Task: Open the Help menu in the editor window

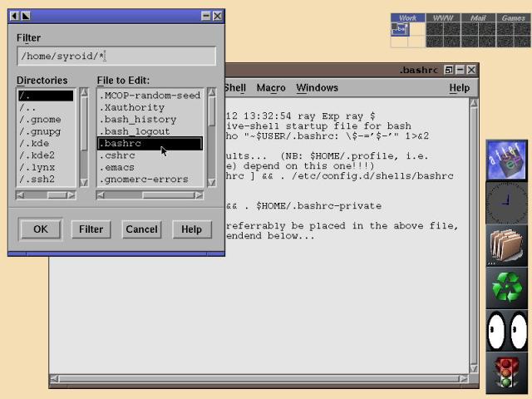Action: click(460, 88)
